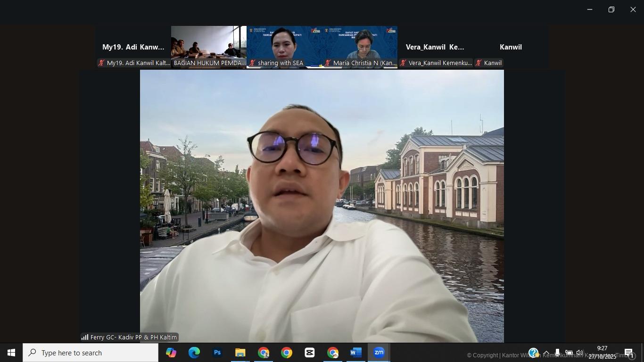Select the BAGIAN HUKUM PEMDA video thumbnail
Image resolution: width=644 pixels, height=362 pixels.
coord(208,47)
